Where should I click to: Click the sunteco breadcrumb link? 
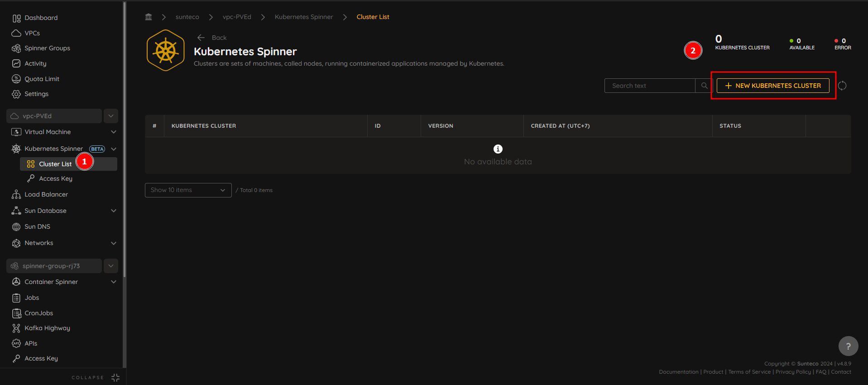(x=187, y=17)
